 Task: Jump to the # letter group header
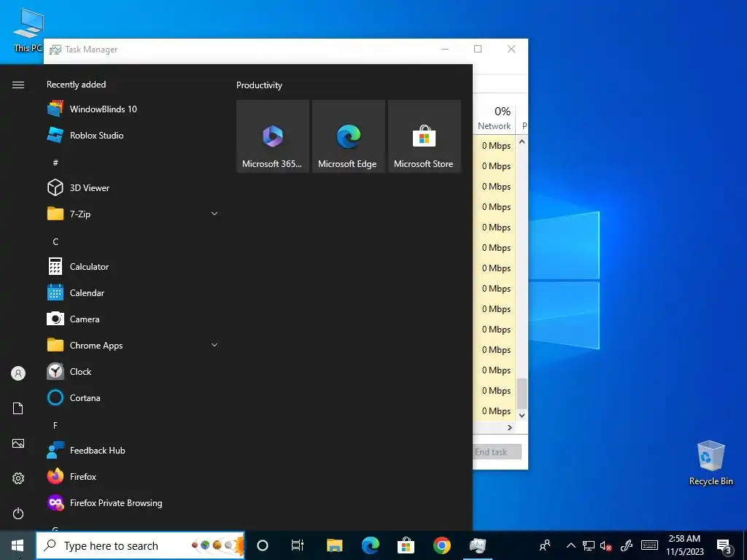(x=55, y=163)
